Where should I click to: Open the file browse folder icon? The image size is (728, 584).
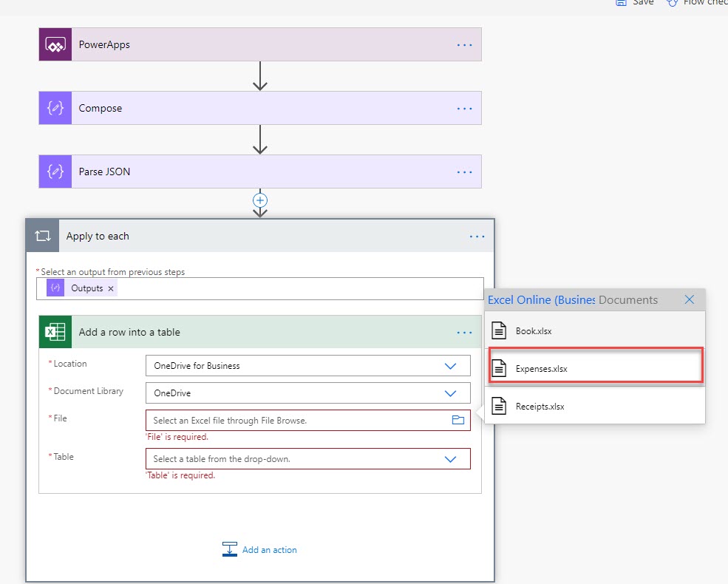457,420
